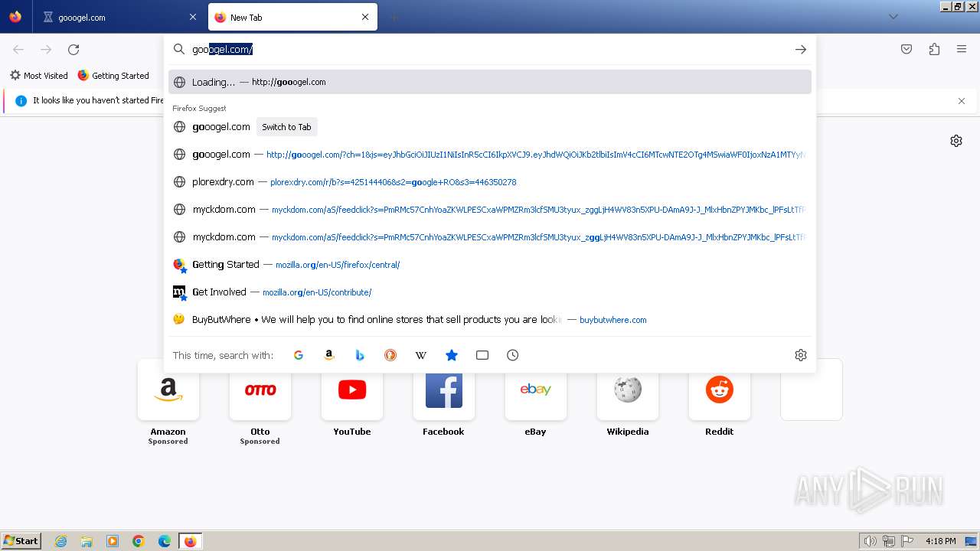Select gooogel.com suggestion with long URL
Image resolution: width=980 pixels, height=551 pixels.
[x=490, y=155]
